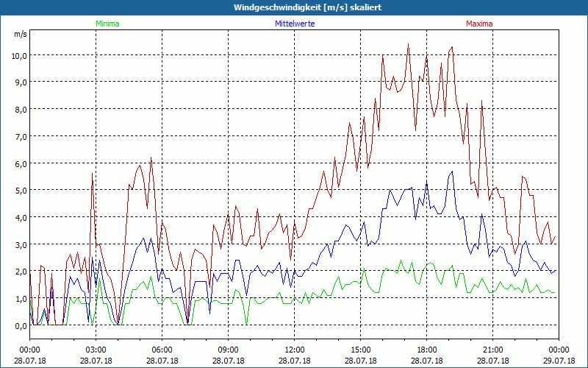Image resolution: width=588 pixels, height=368 pixels.
Task: Click the 29.07.18 date label
Action: (559, 361)
